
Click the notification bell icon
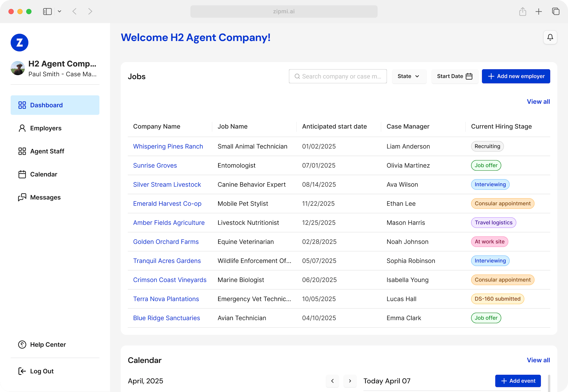tap(550, 37)
